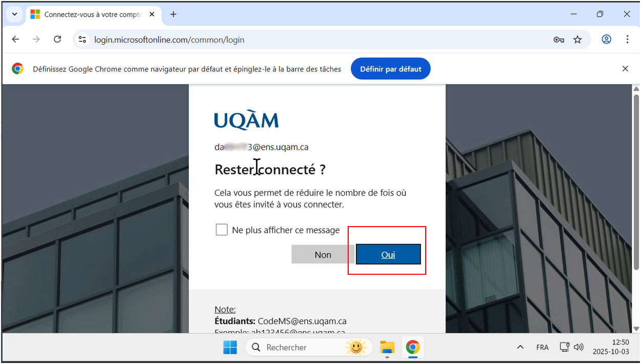This screenshot has width=641, height=364.
Task: Expand the tab search dropdown arrow
Action: tap(14, 14)
